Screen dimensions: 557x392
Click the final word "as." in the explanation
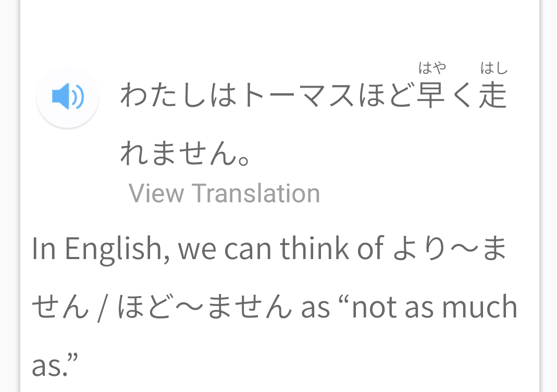(x=55, y=365)
